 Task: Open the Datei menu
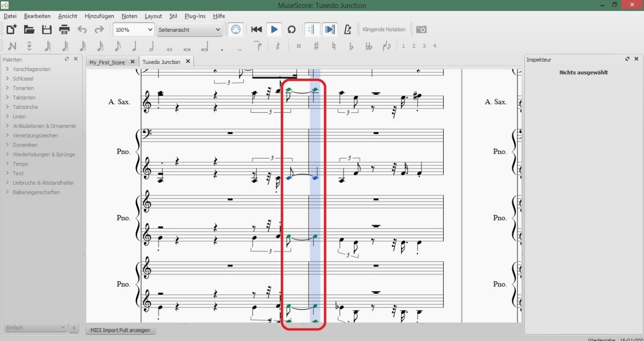[x=10, y=16]
